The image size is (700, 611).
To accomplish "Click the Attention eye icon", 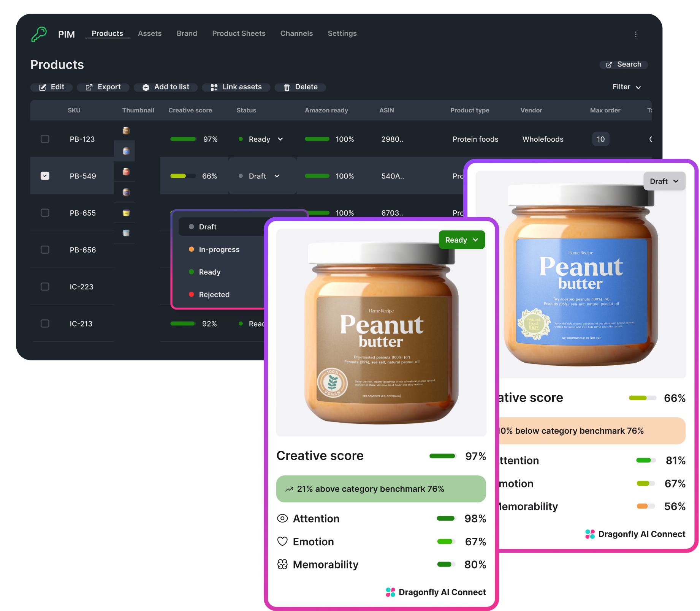I will click(282, 518).
